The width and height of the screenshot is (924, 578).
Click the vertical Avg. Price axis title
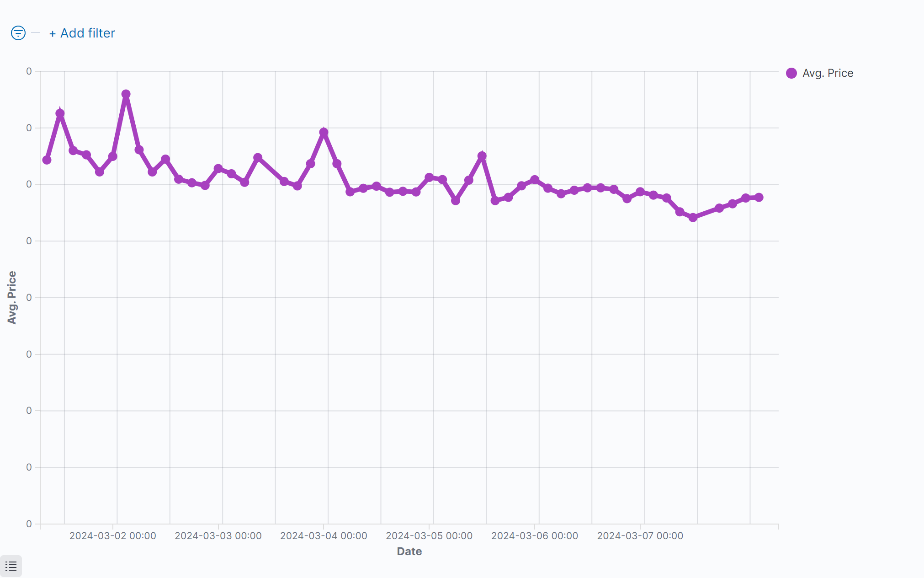pyautogui.click(x=12, y=297)
